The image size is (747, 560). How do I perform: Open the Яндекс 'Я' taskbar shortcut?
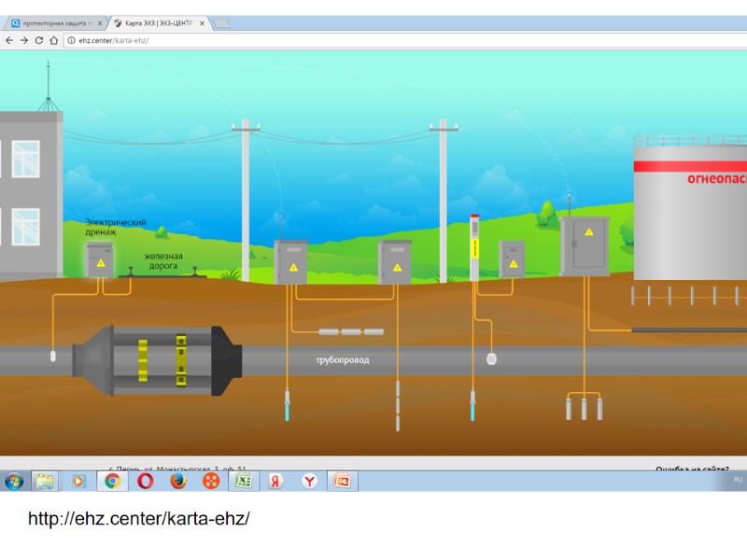coord(275,482)
